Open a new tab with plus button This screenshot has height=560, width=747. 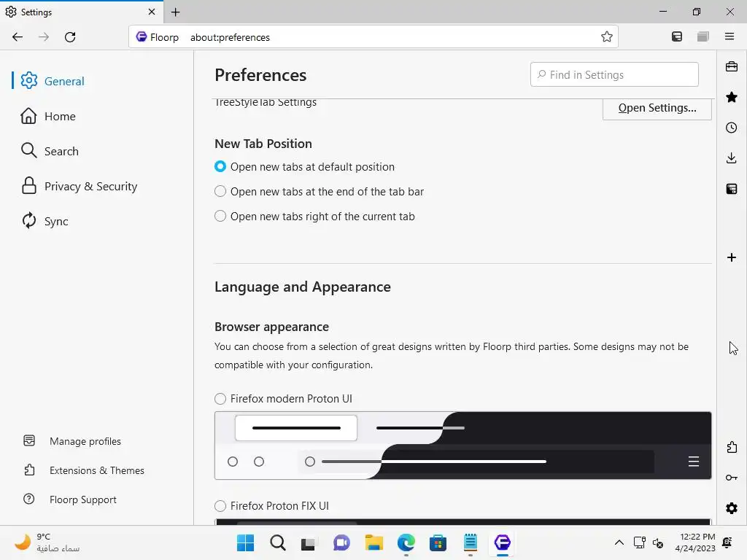click(x=175, y=12)
